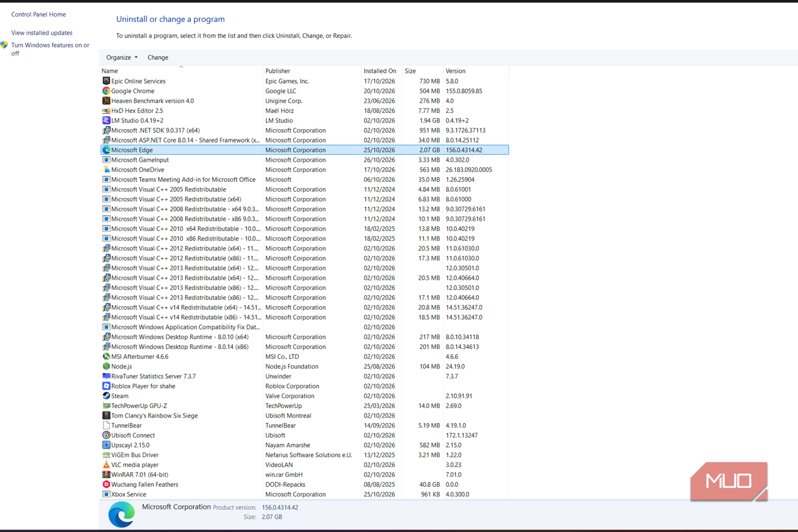Click the TechPowerUp GPU-Z icon
This screenshot has height=532, width=798.
[106, 405]
